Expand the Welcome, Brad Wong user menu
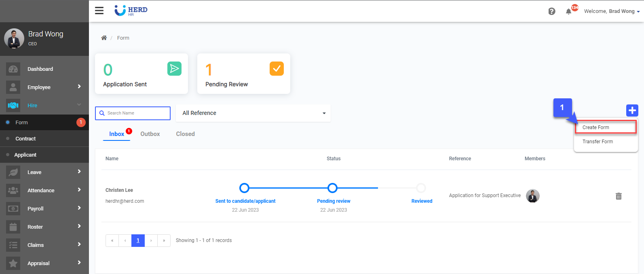Image resolution: width=644 pixels, height=274 pixels. click(x=611, y=11)
